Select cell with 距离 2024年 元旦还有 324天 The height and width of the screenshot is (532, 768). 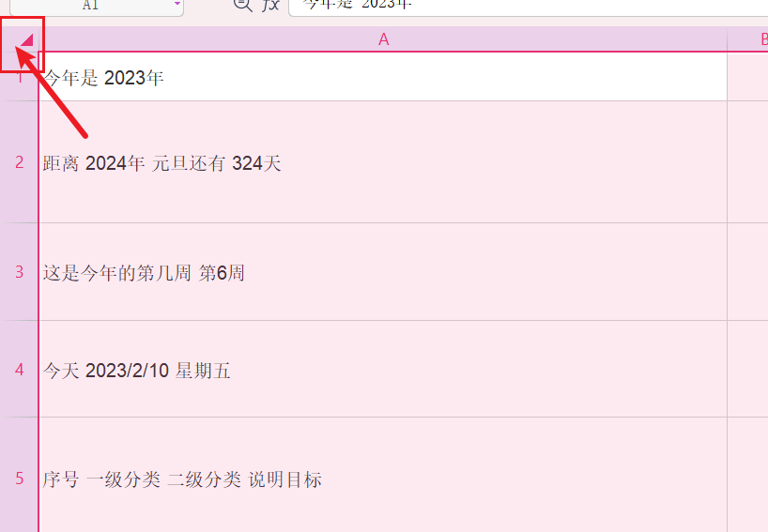coord(383,162)
